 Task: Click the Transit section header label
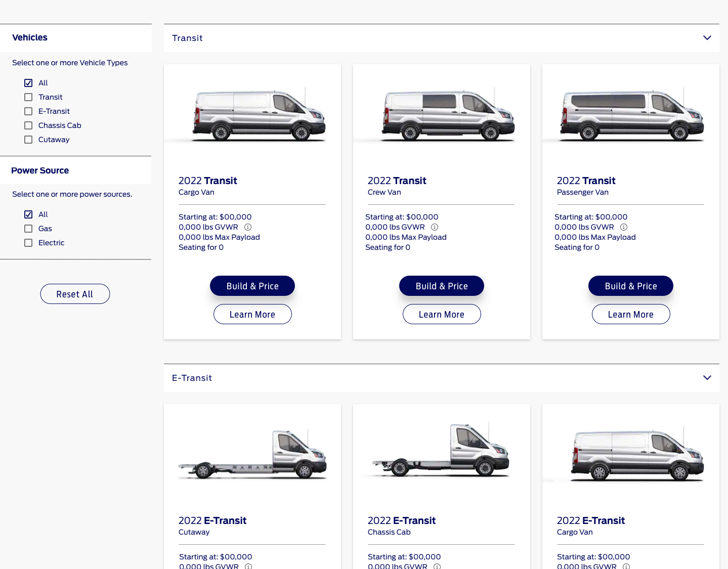pos(187,38)
